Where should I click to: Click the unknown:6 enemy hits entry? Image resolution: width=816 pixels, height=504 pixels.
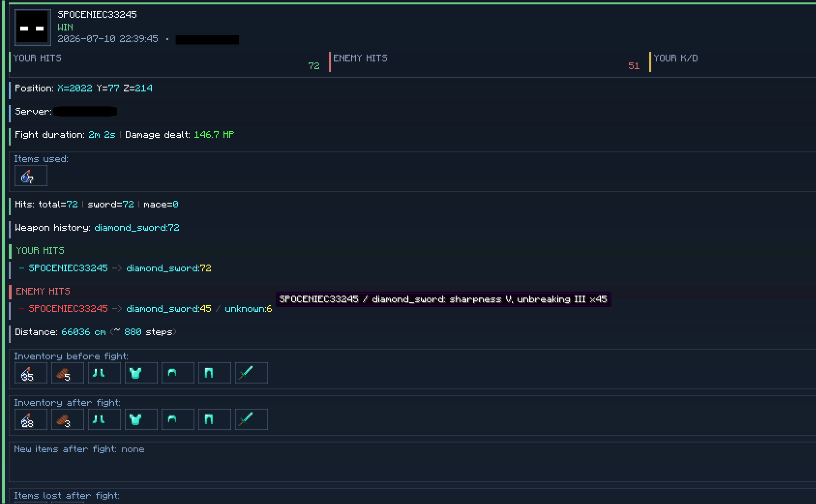tap(249, 309)
